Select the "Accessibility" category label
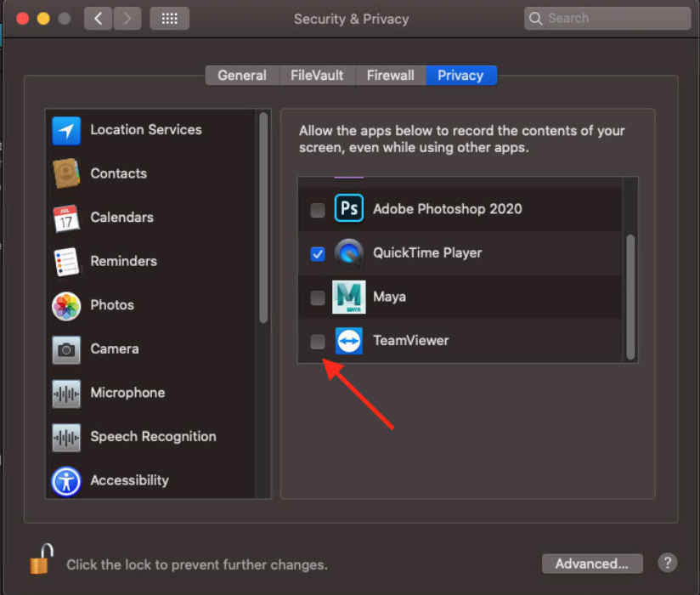 tap(129, 480)
